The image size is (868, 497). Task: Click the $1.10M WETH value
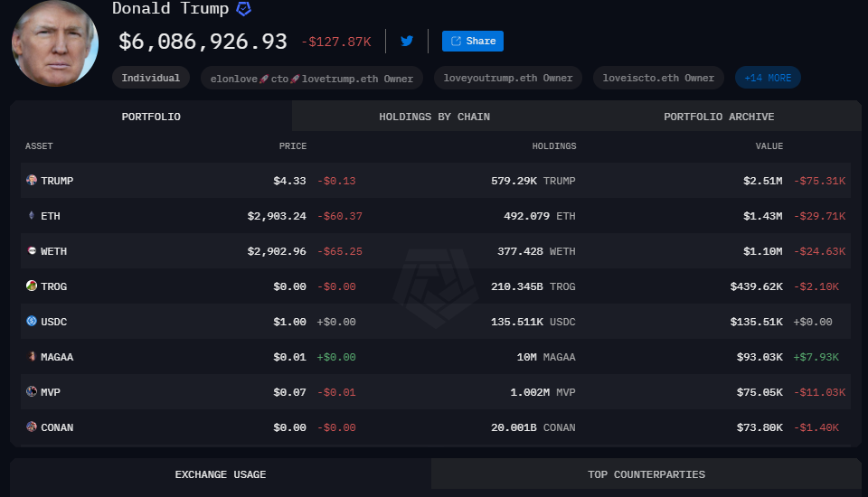[x=763, y=251]
